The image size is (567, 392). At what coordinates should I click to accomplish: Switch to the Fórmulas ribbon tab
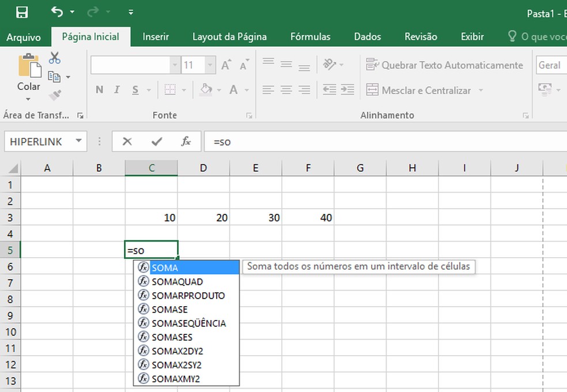(310, 36)
